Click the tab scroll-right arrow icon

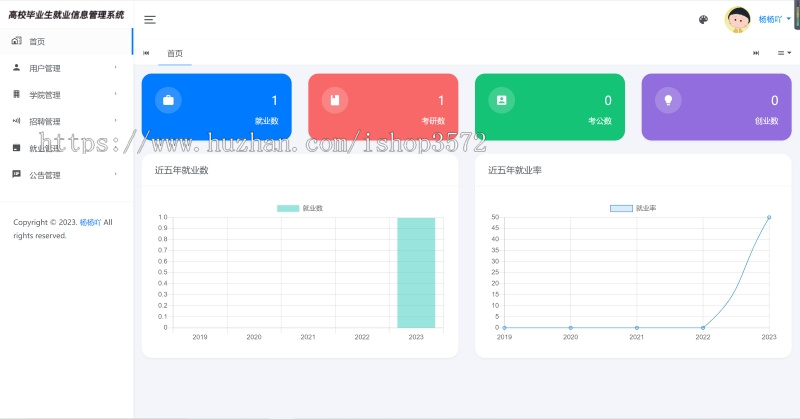tap(756, 53)
